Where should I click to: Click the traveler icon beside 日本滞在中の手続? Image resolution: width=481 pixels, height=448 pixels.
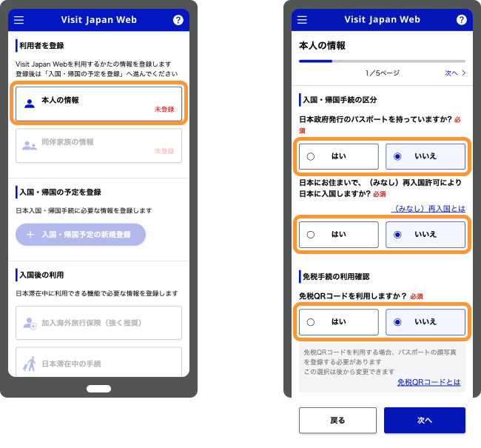30,364
